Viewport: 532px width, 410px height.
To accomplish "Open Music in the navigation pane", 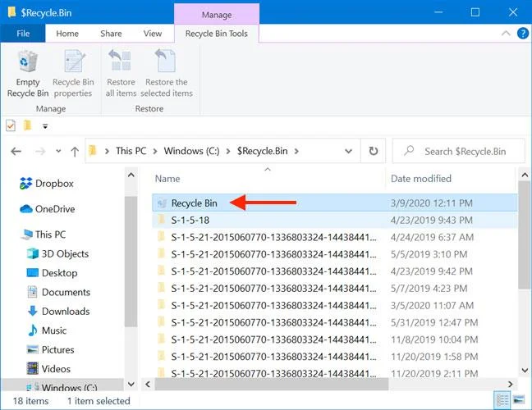I will click(47, 330).
